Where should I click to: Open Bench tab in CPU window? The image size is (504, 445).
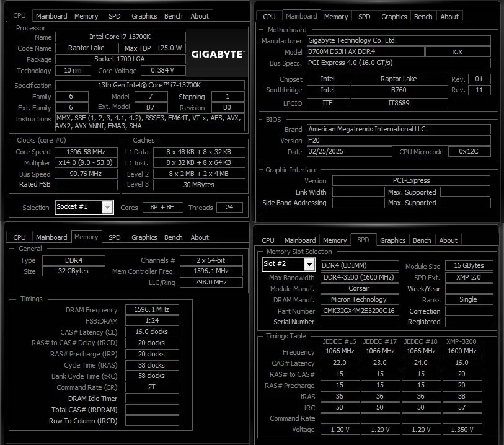[173, 16]
